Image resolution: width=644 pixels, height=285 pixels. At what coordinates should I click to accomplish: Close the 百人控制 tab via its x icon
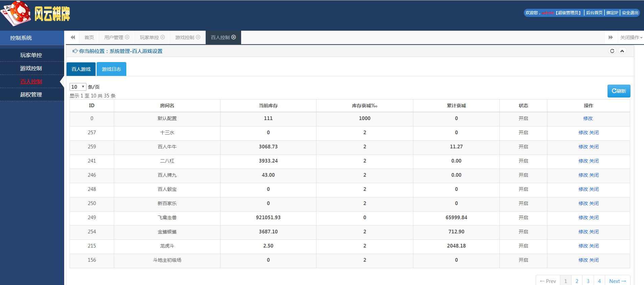(234, 37)
